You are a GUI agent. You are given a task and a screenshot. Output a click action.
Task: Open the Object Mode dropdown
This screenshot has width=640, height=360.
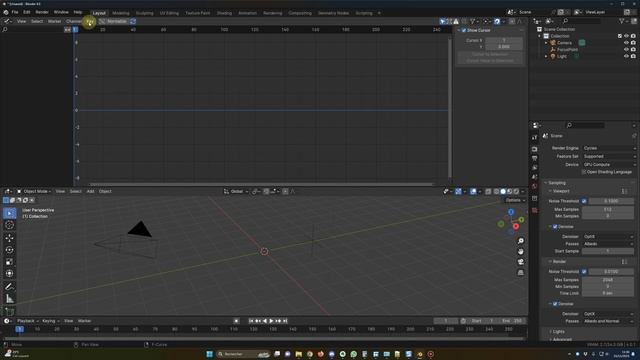point(34,191)
